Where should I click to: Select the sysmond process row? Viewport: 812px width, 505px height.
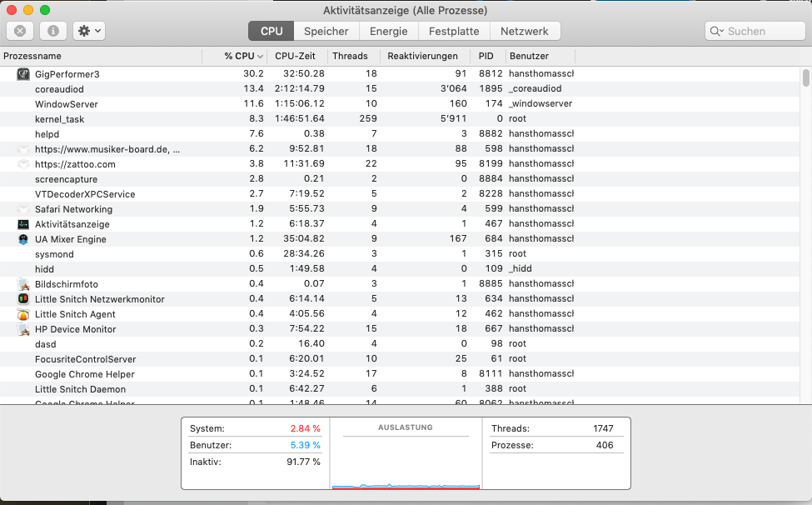(400, 254)
